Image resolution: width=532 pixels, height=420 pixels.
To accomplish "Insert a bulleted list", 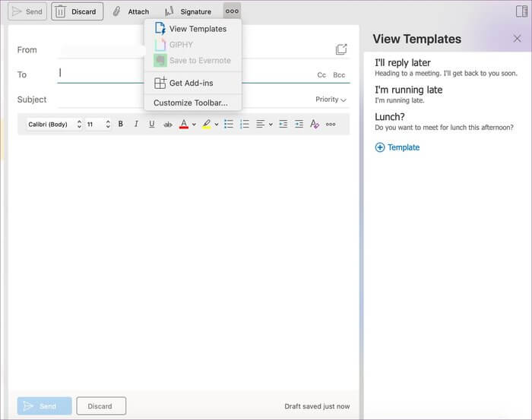I will tap(229, 124).
